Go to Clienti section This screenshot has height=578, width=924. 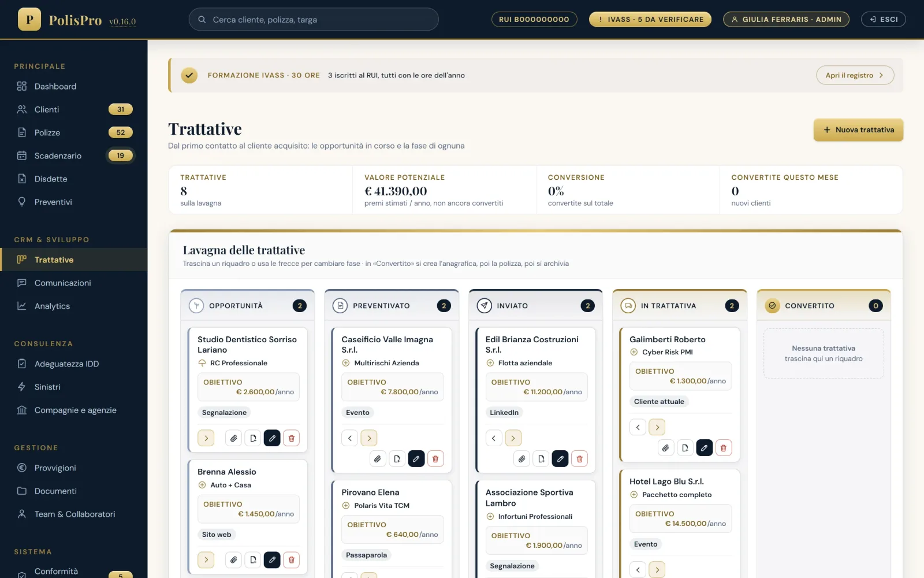(x=73, y=109)
